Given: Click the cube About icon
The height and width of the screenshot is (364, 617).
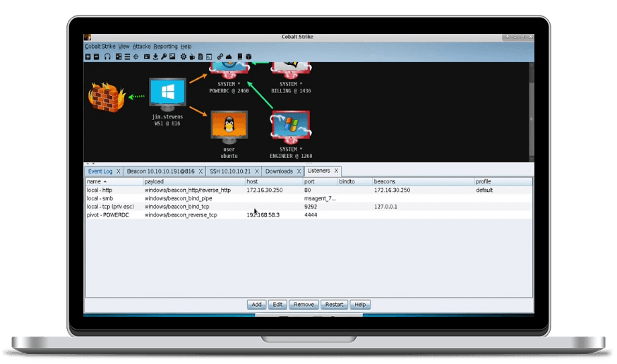Looking at the screenshot, I should (248, 56).
